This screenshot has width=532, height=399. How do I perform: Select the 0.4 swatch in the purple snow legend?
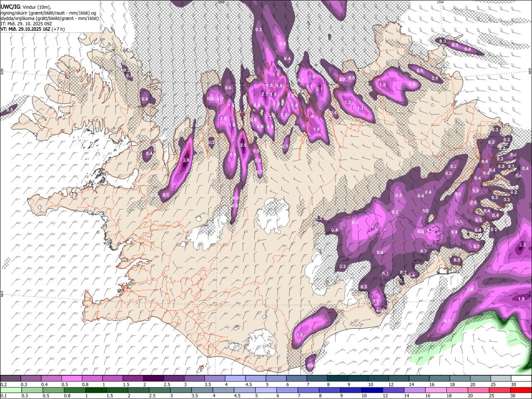pyautogui.click(x=51, y=378)
